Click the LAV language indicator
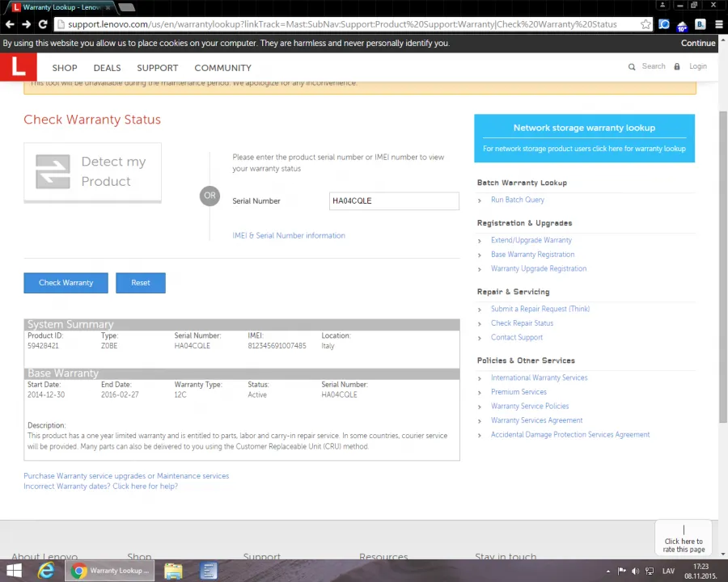The image size is (728, 582). pyautogui.click(x=668, y=571)
